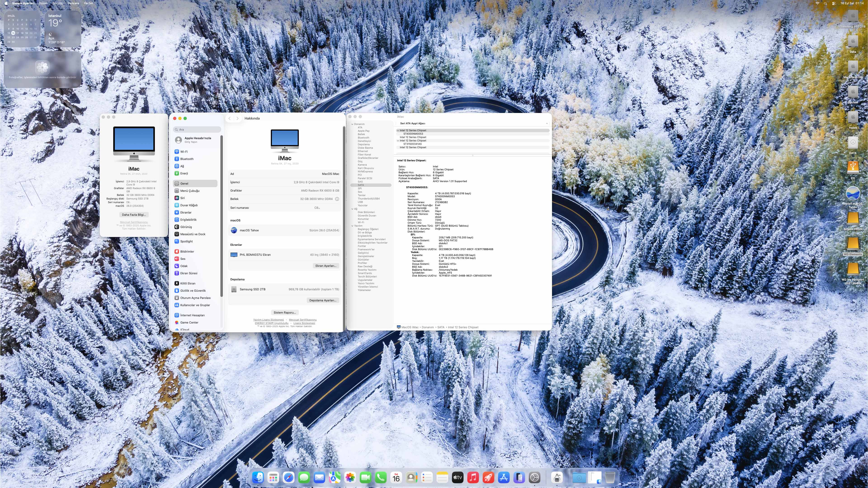Open Photos app from the Dock
868x488 pixels.
[x=350, y=477]
